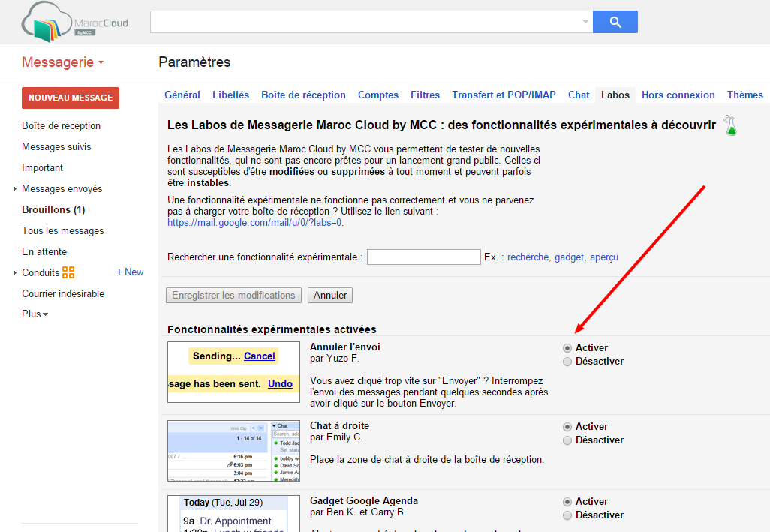Click the Fonctionnalités expérimentales activées heading
Viewport: 770px width, 532px height.
coord(272,329)
